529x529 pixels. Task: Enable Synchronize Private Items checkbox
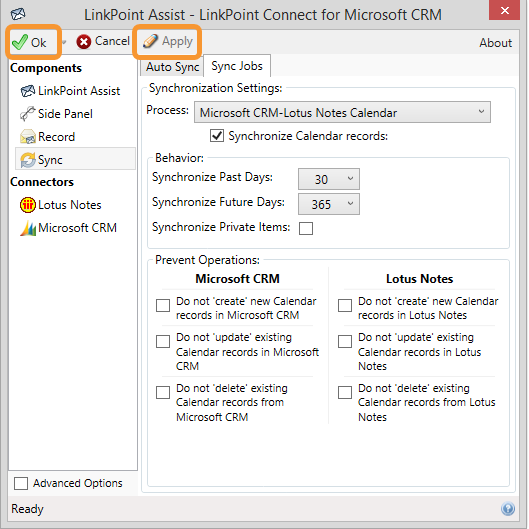pyautogui.click(x=306, y=228)
